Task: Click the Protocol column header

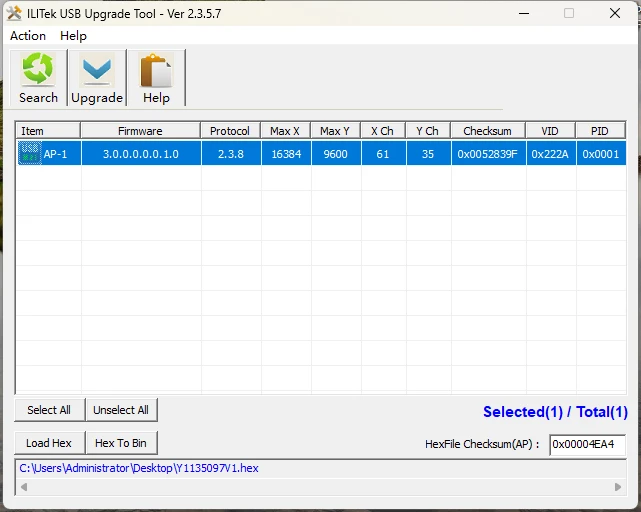Action: pos(230,131)
